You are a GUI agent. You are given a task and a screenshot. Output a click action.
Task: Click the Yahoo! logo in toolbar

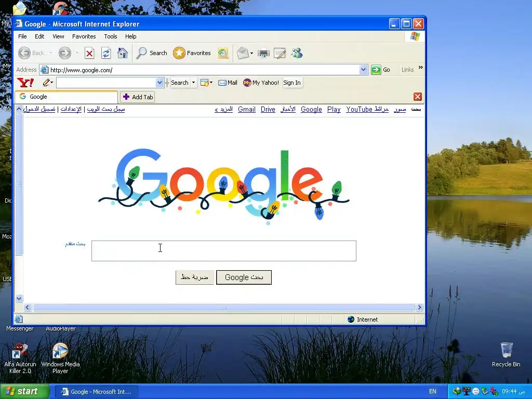tap(25, 83)
